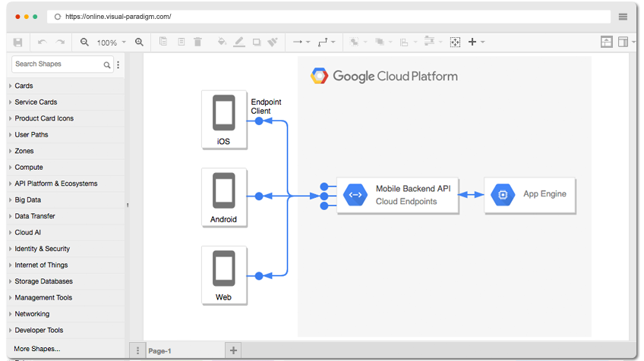Expand the Cloud AI shape category
This screenshot has width=644, height=361.
(28, 232)
